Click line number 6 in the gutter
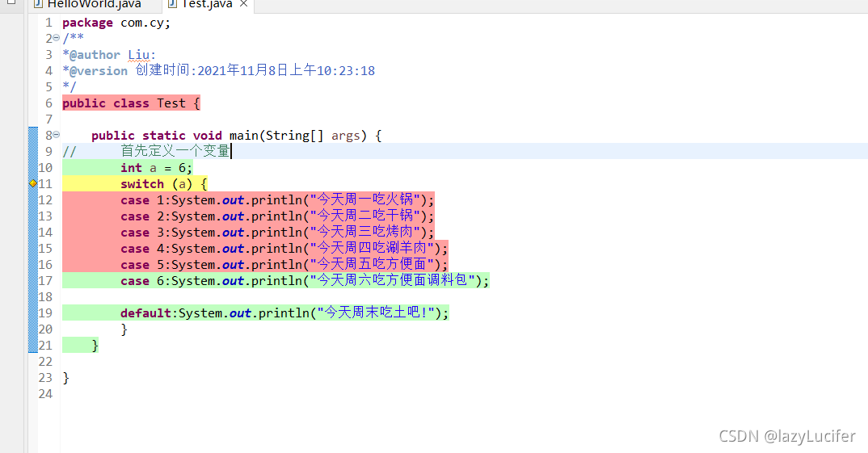868x453 pixels. [x=48, y=103]
